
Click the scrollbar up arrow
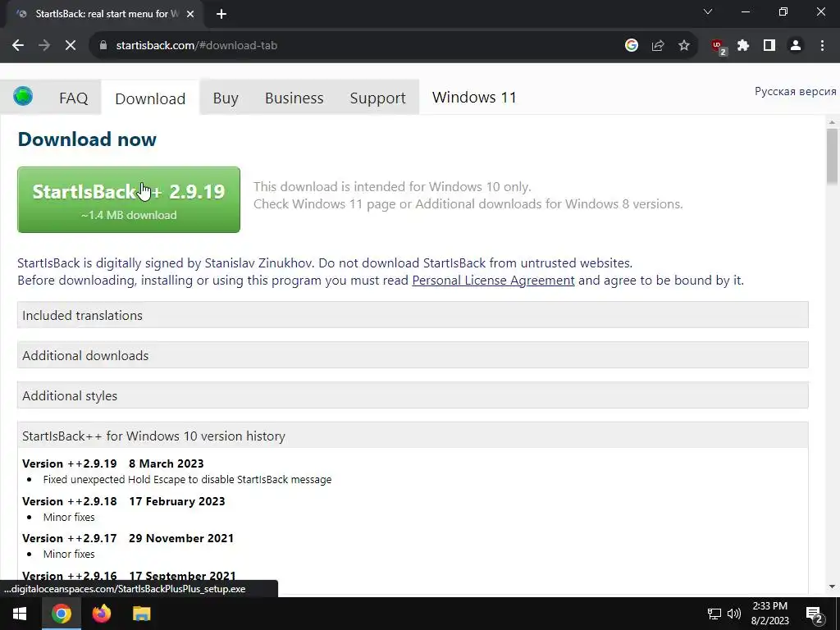click(x=832, y=123)
